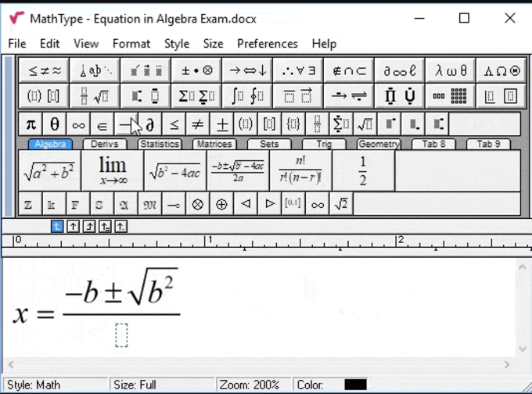Screen dimensions: 532x394
Task: Click the empty denominator slot in equation
Action: [x=121, y=335]
